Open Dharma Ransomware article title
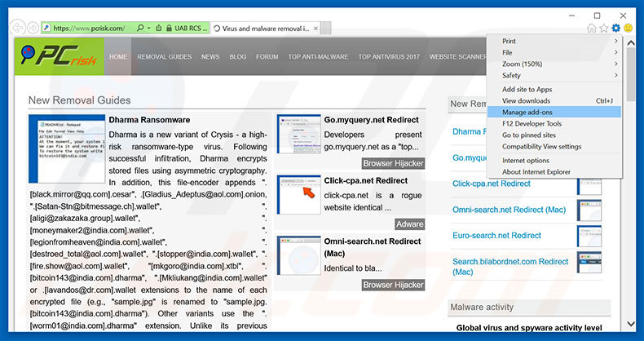This screenshot has width=644, height=341. click(149, 120)
